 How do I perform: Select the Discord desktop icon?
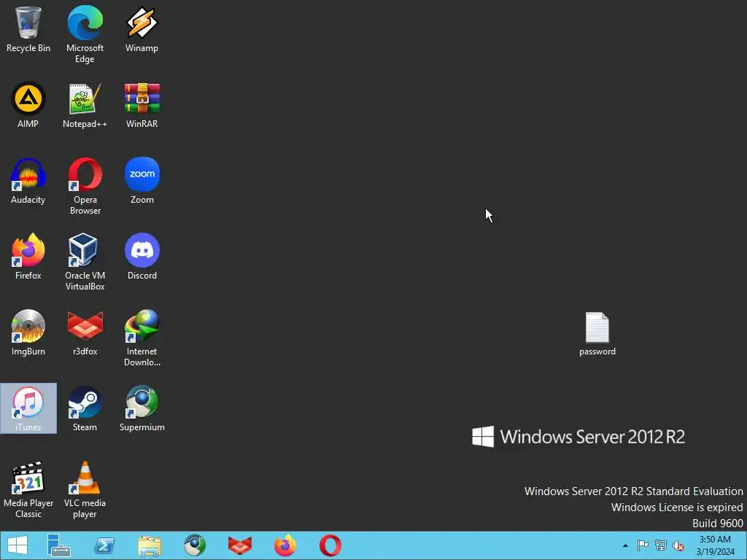[142, 257]
